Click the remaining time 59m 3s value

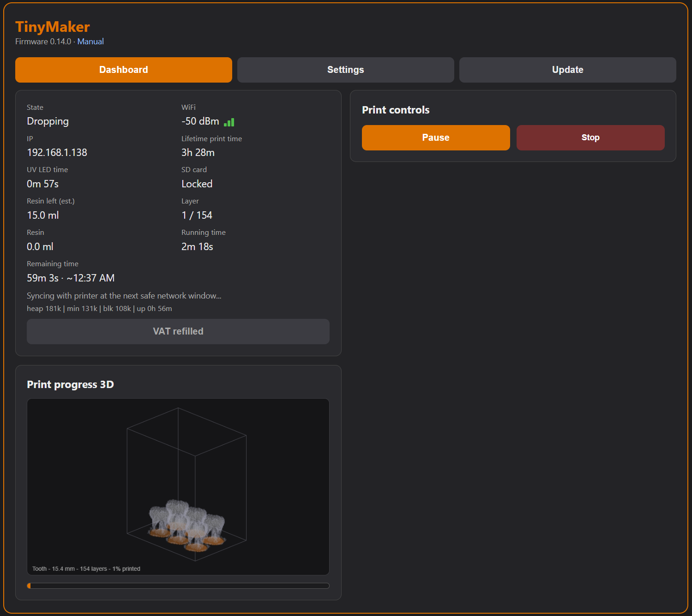[71, 278]
